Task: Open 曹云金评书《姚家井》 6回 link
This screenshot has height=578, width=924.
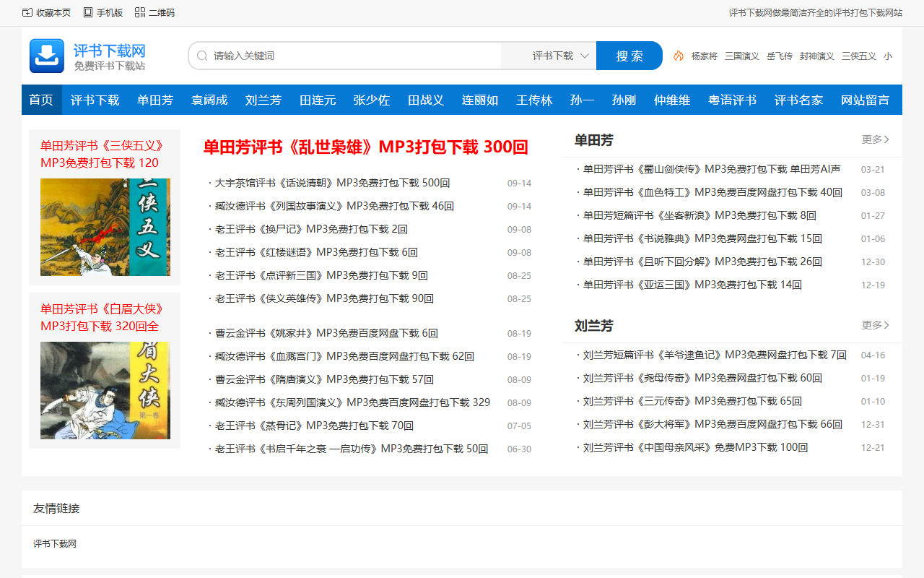Action: pyautogui.click(x=326, y=333)
